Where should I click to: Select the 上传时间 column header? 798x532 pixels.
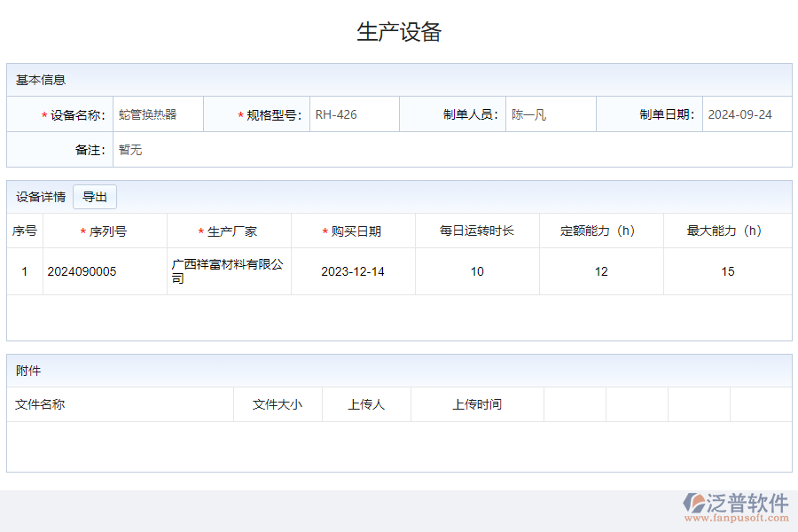pos(477,404)
